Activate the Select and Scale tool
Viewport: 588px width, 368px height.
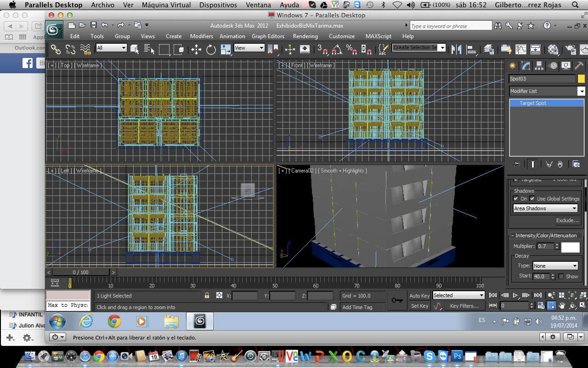point(226,49)
